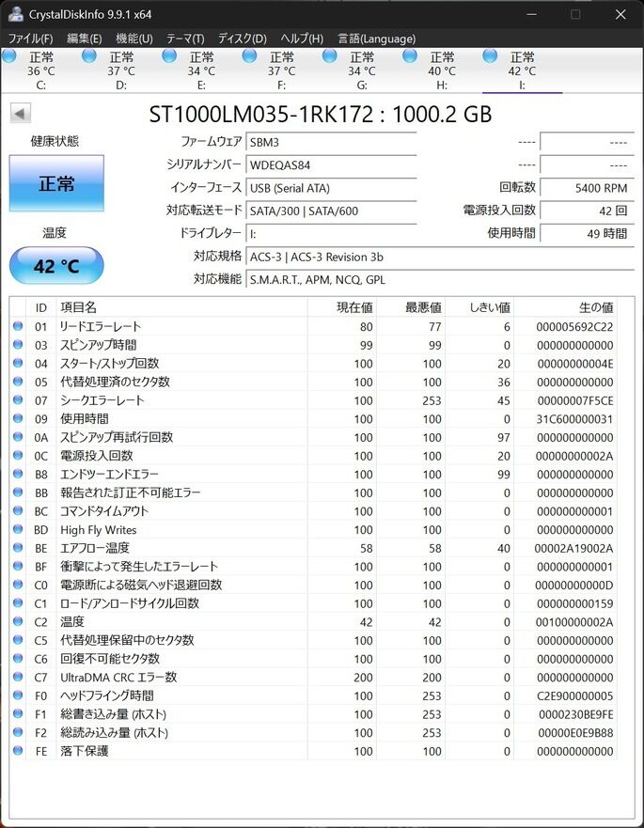Click the 対応機能 field S.M.A.R.T., APM, NCQ, GPL
644x828 pixels.
click(440, 279)
